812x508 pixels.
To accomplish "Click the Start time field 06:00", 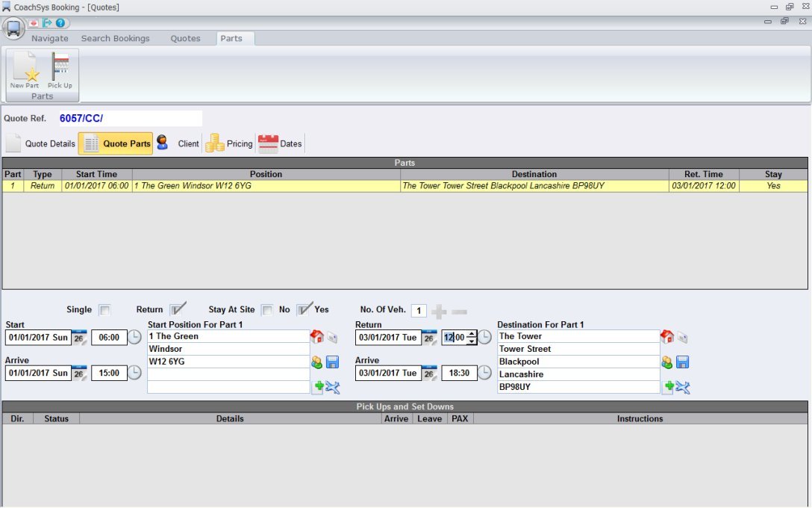I will [109, 338].
